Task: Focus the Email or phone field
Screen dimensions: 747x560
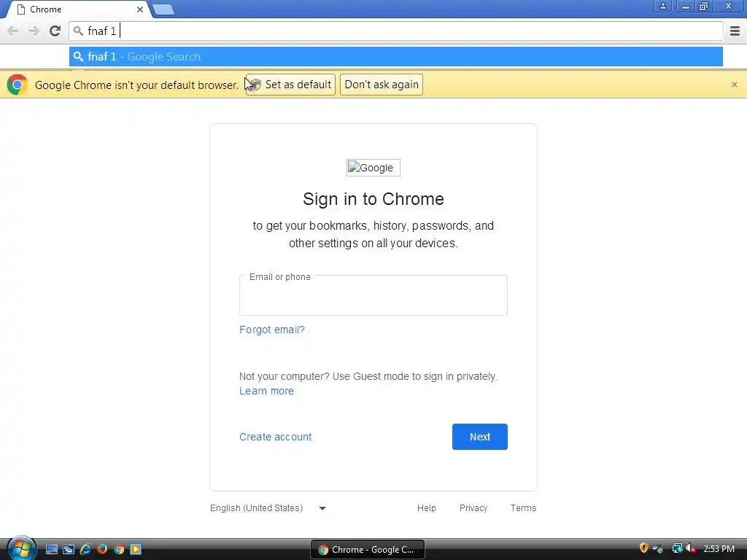Action: 373,295
